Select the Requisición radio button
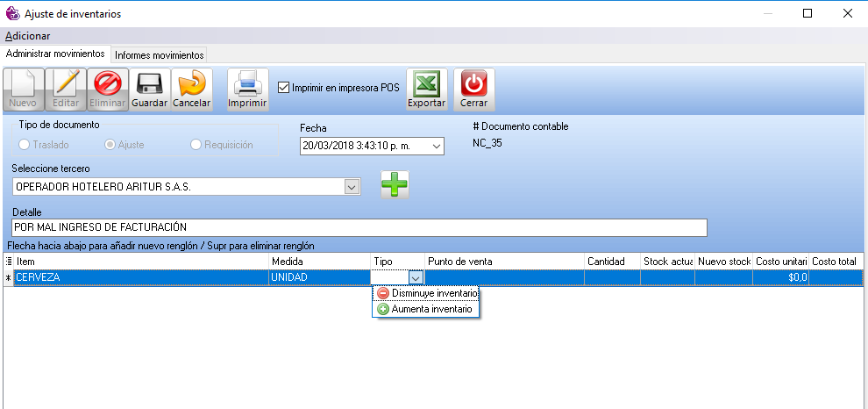868x409 pixels. click(x=196, y=145)
